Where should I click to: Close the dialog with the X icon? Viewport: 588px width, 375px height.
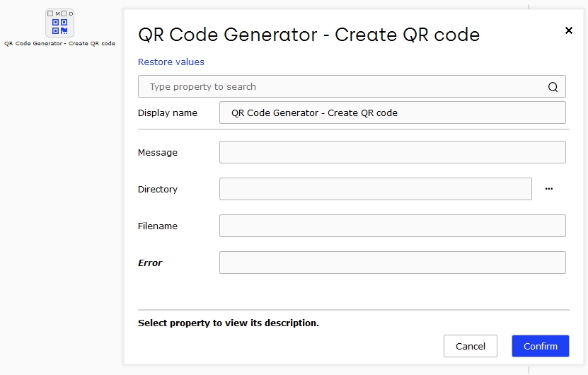(569, 30)
